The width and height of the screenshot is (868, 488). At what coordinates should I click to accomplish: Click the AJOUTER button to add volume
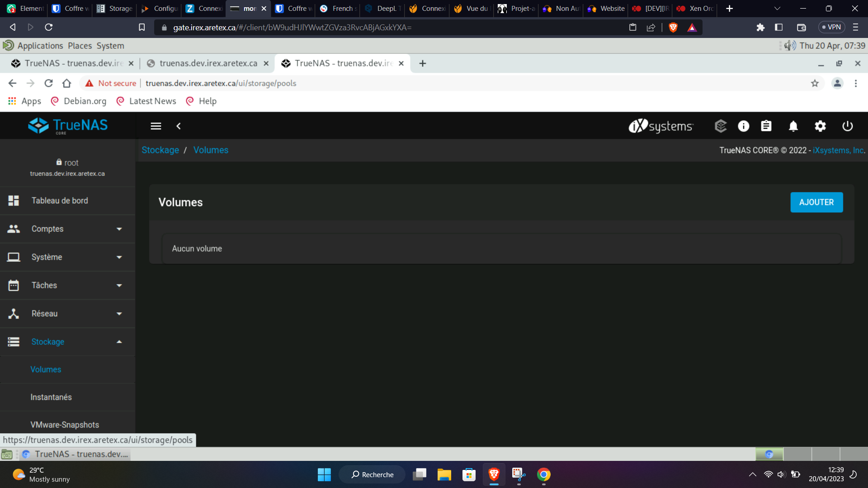pos(816,202)
